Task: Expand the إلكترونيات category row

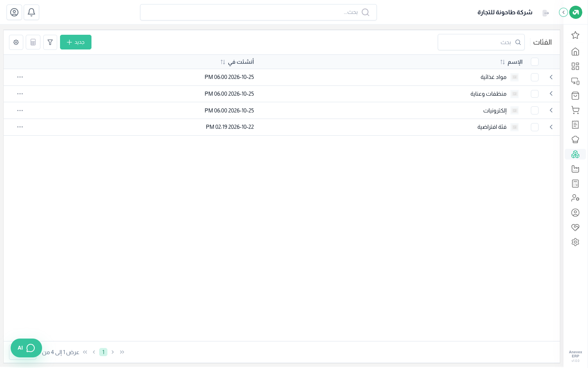Action: [551, 110]
